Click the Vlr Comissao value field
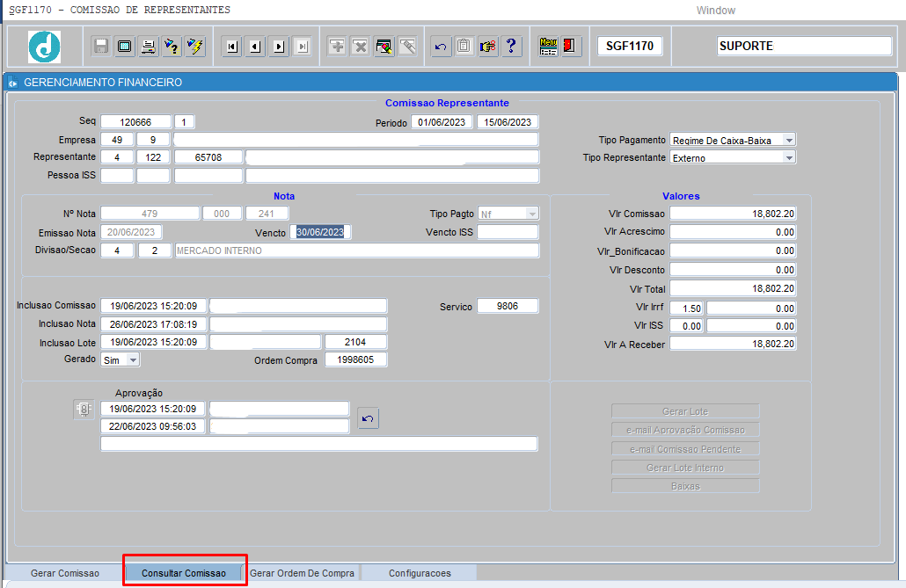This screenshot has width=906, height=588. click(x=733, y=213)
